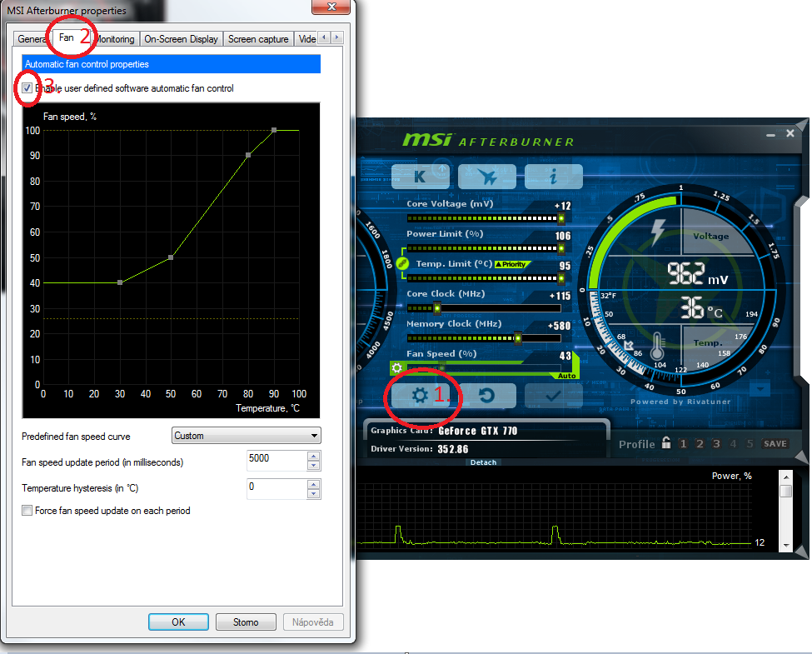Switch to the Screen capture tab
This screenshot has height=654, width=812.
(258, 39)
